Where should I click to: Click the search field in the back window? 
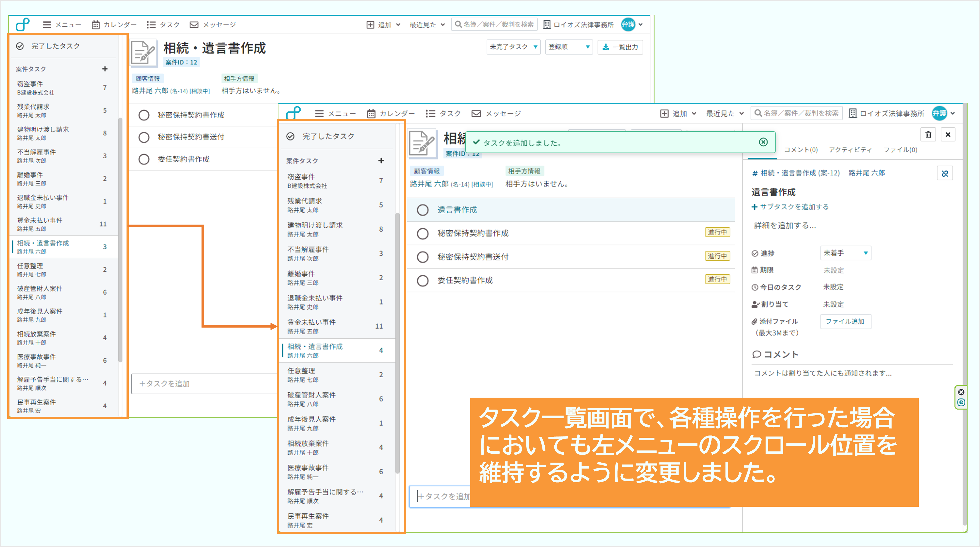(x=494, y=24)
